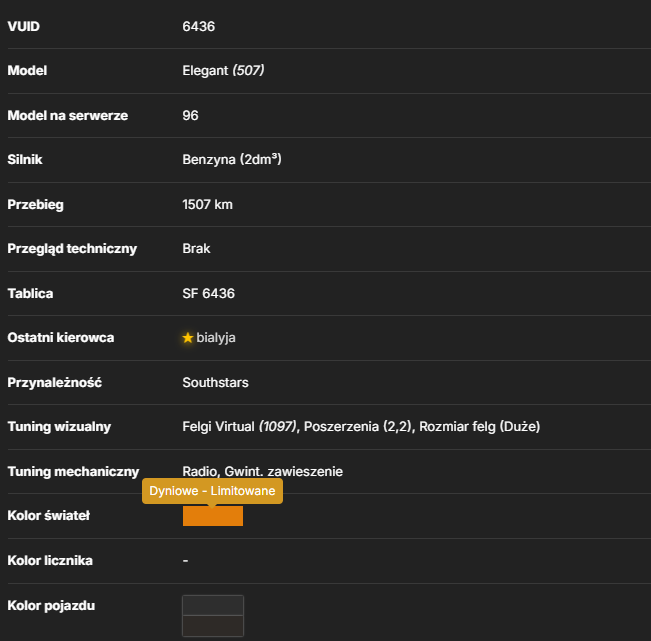Click the Rozmiar felg (Duże) entry
Image resolution: width=651 pixels, height=641 pixels.
click(480, 427)
